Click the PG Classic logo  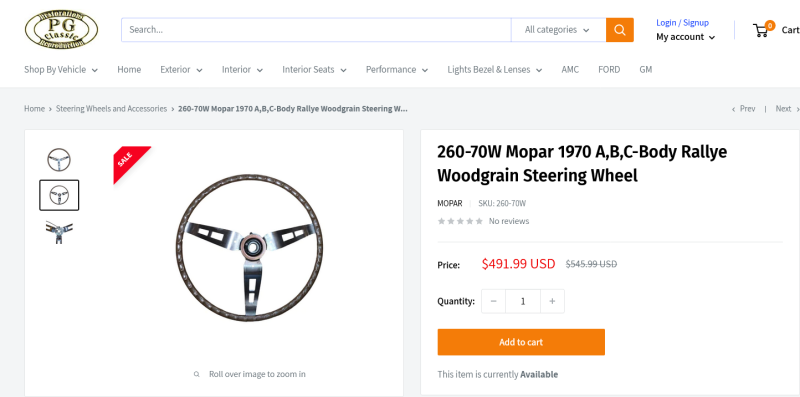pyautogui.click(x=61, y=30)
